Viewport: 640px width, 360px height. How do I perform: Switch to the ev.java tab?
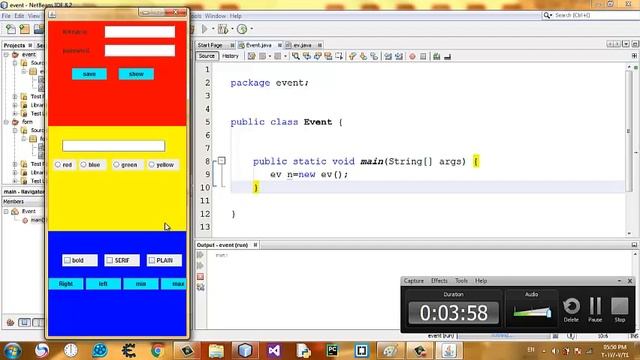[x=302, y=45]
